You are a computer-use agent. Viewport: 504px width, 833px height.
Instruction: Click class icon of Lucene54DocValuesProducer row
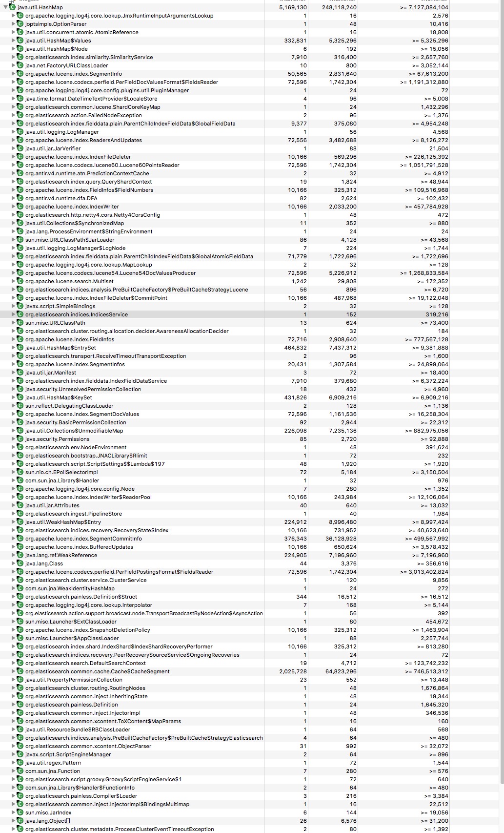pos(20,273)
